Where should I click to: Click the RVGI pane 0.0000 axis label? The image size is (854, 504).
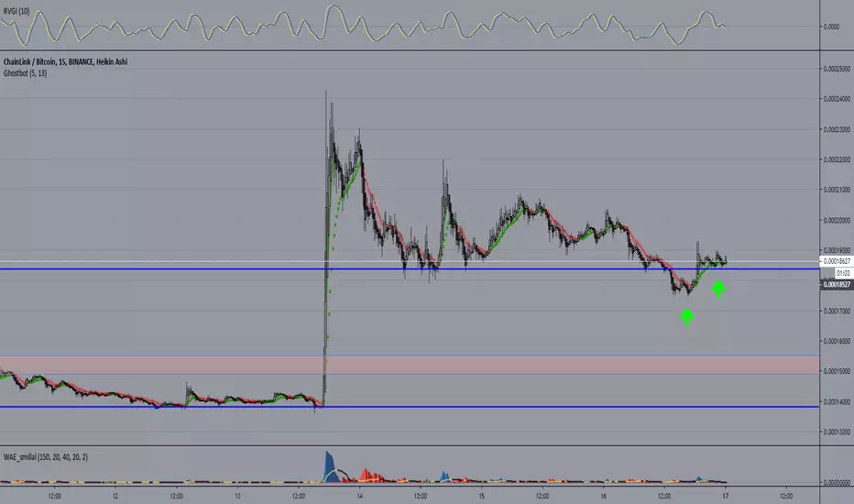(x=831, y=27)
